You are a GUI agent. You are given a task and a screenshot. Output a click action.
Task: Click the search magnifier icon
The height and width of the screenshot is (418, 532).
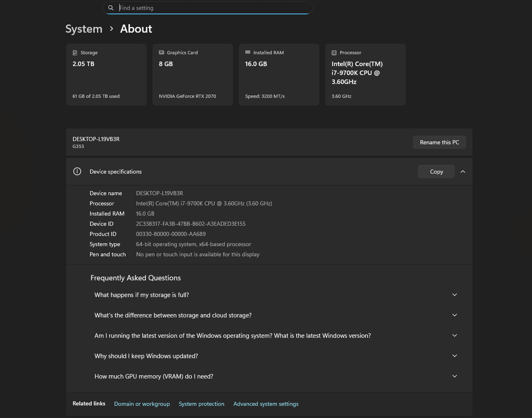click(x=111, y=8)
